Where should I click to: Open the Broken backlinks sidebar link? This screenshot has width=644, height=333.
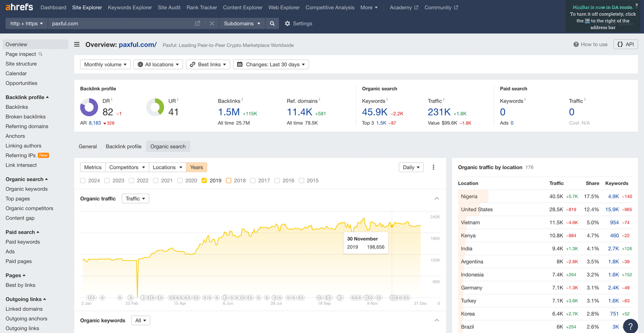26,117
